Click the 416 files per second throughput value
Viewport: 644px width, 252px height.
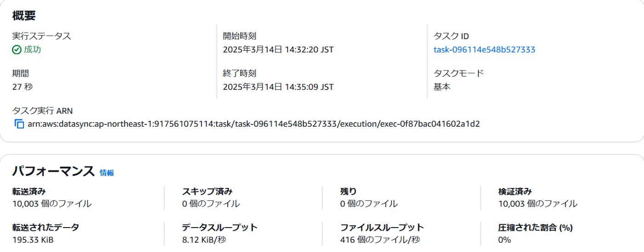click(380, 240)
